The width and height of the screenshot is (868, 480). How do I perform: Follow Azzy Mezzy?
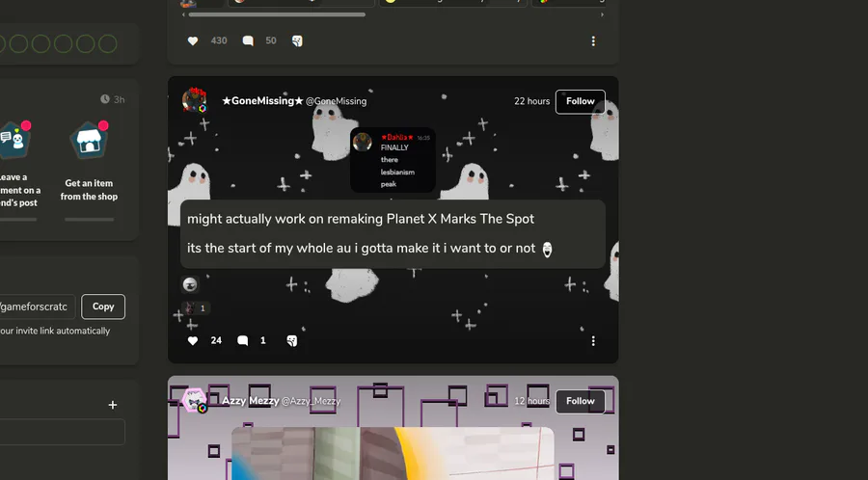point(581,402)
